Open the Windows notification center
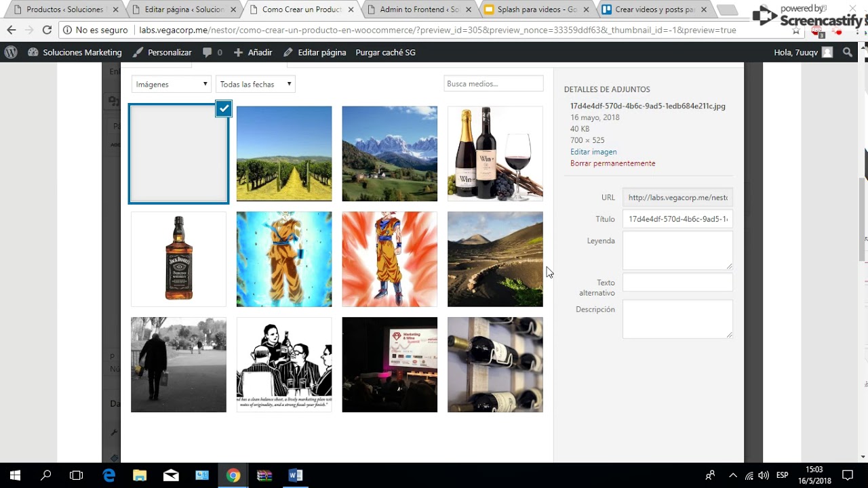Image resolution: width=868 pixels, height=488 pixels. point(848,475)
